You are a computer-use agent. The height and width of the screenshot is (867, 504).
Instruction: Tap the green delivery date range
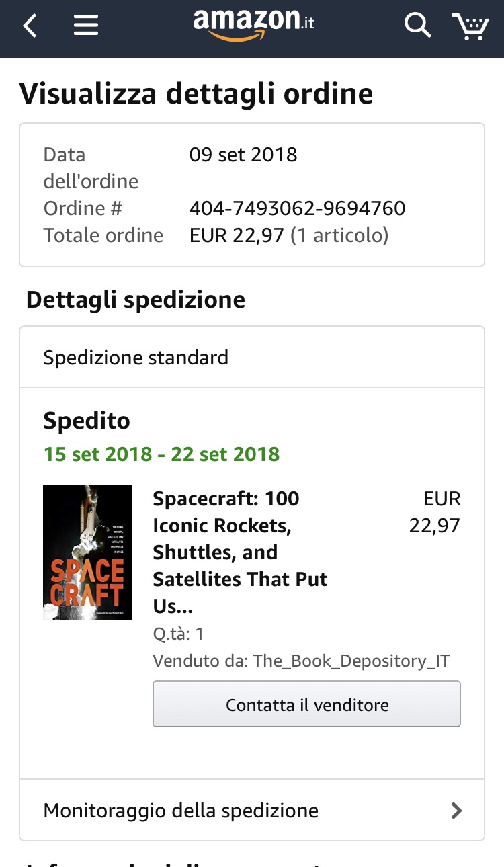coord(161,454)
